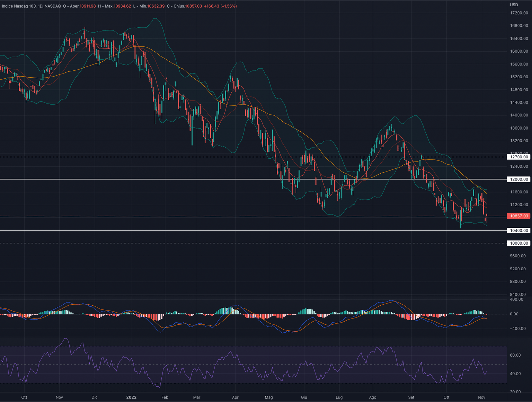Select the opening price value 10911.98 in legend
Image resolution: width=532 pixels, height=402 pixels.
(x=88, y=6)
